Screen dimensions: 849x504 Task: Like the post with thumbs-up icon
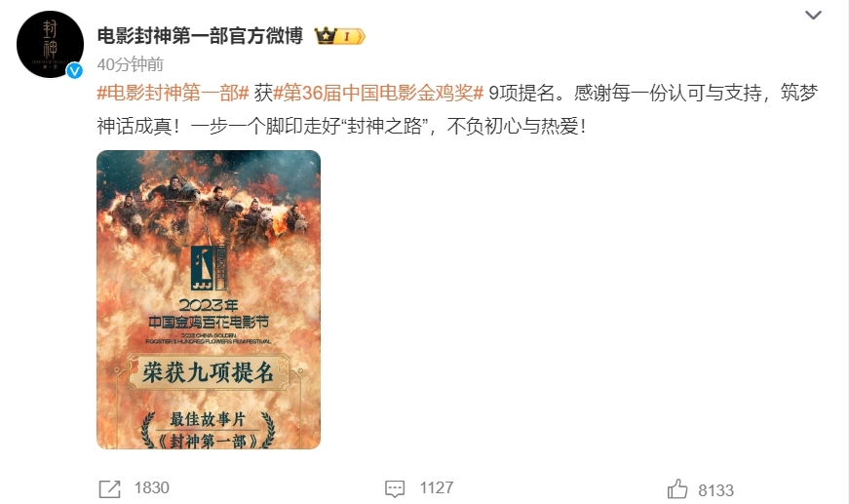[677, 488]
